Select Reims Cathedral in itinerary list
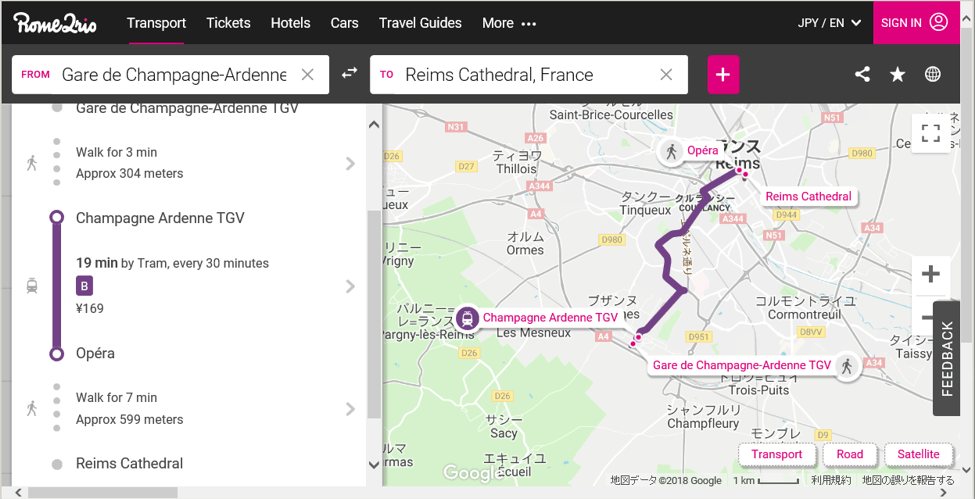The width and height of the screenshot is (975, 499). point(129,464)
